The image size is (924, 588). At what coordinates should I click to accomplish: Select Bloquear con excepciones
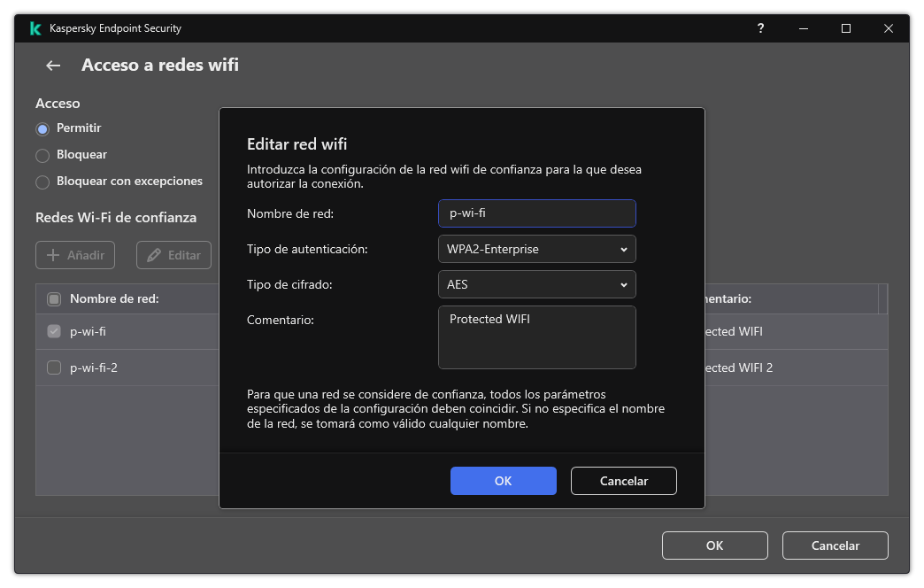(x=42, y=182)
